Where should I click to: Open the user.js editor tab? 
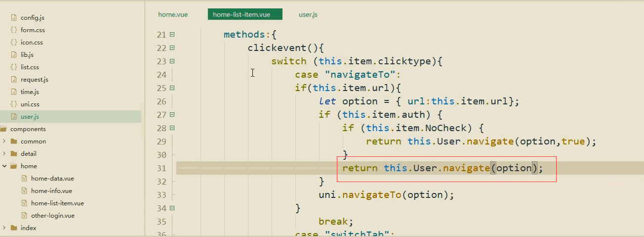[x=308, y=14]
